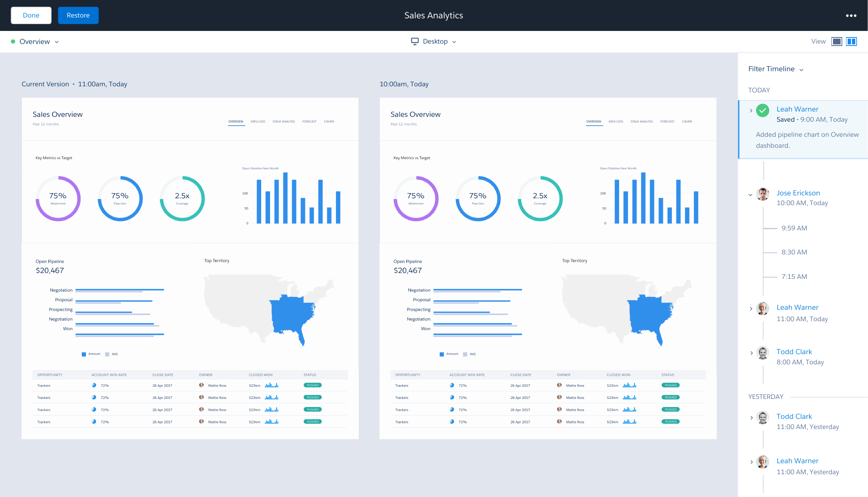Click first PUSHED status badge in 10:00am version table
The width and height of the screenshot is (868, 497).
tap(671, 385)
